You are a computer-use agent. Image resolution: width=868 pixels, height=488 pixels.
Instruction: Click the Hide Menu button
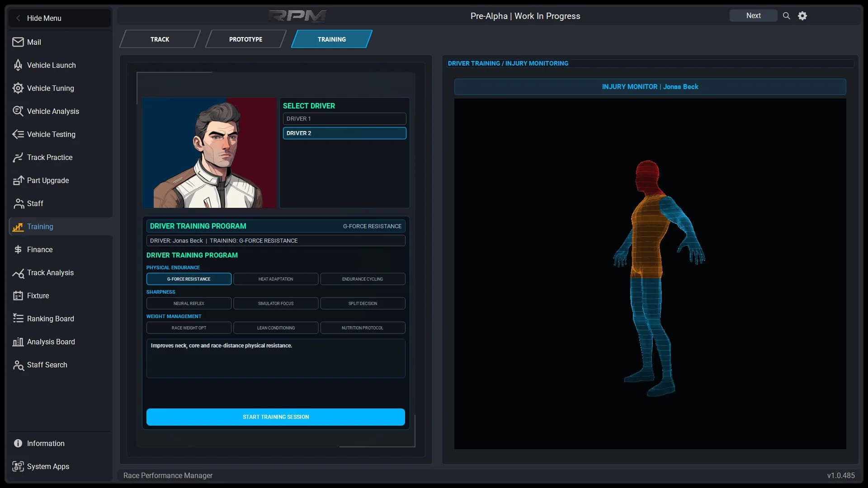pyautogui.click(x=60, y=18)
